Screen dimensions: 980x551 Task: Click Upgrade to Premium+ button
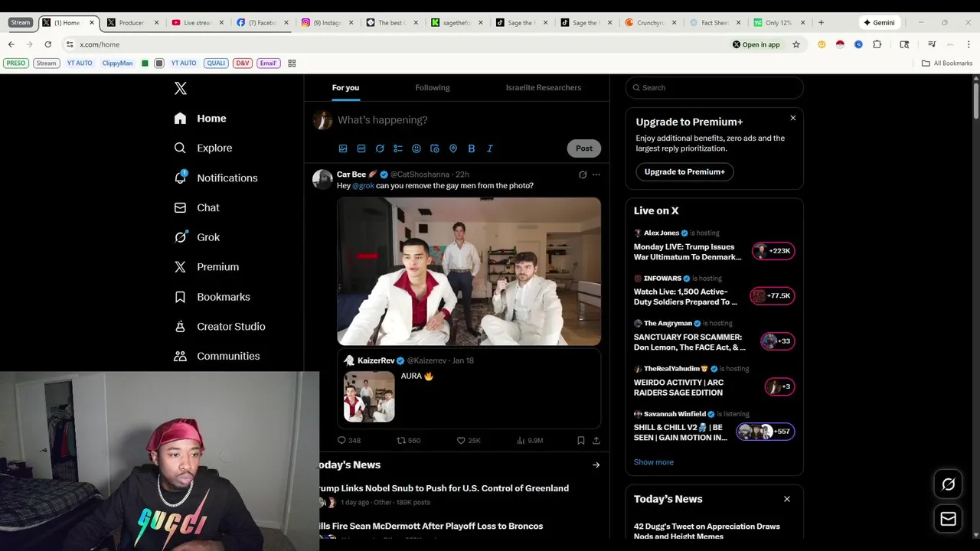click(684, 172)
